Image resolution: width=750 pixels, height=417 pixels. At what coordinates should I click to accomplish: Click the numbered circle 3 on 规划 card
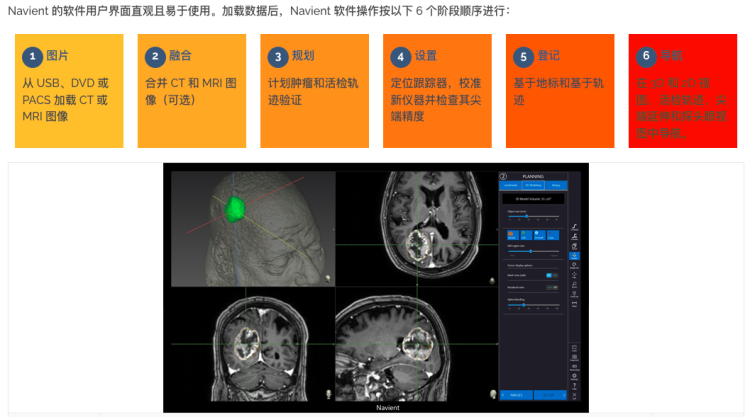click(278, 57)
